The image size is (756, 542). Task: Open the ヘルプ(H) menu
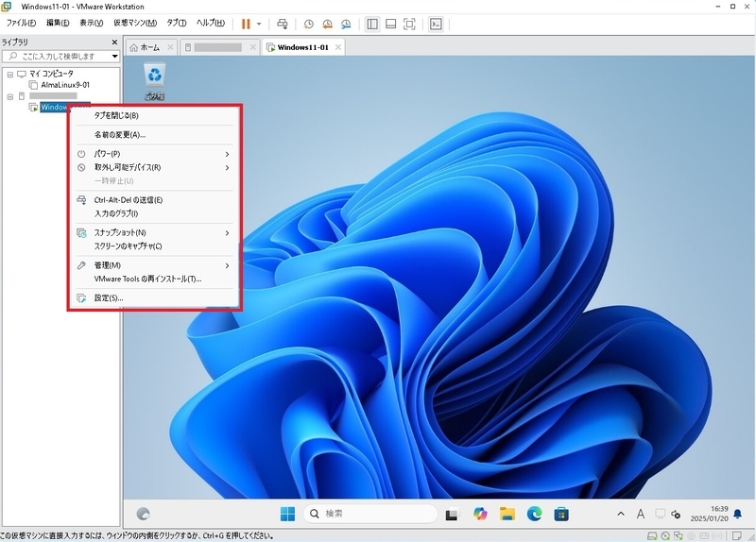coord(210,23)
